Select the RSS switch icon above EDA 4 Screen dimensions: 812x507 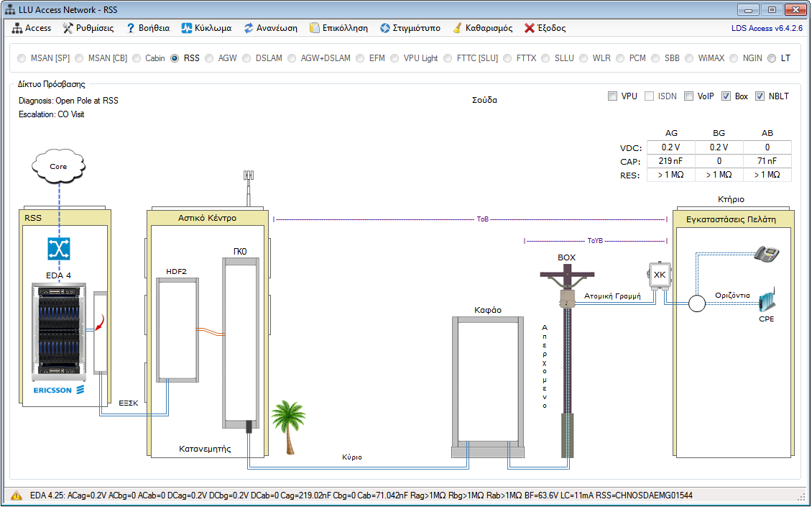[58, 249]
